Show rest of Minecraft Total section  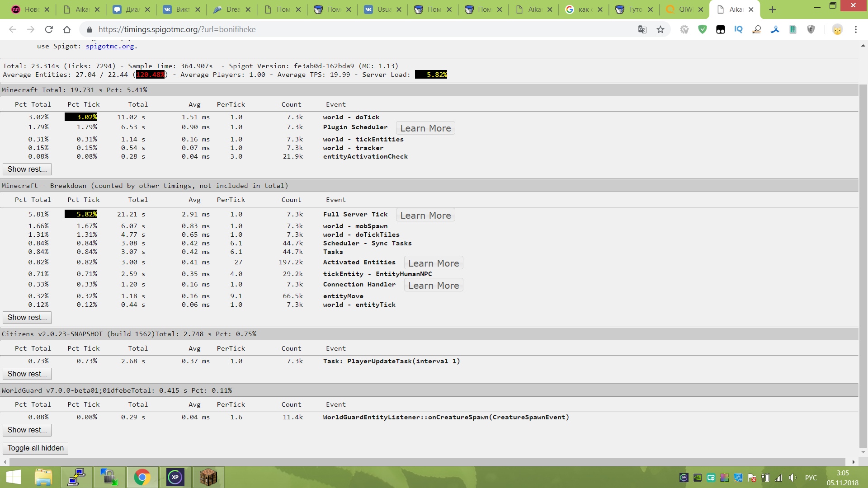[27, 169]
